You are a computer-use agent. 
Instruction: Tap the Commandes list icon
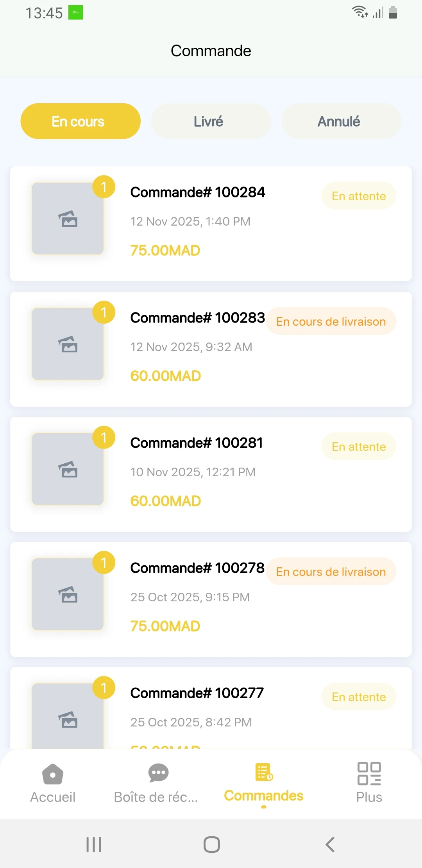coord(264,772)
